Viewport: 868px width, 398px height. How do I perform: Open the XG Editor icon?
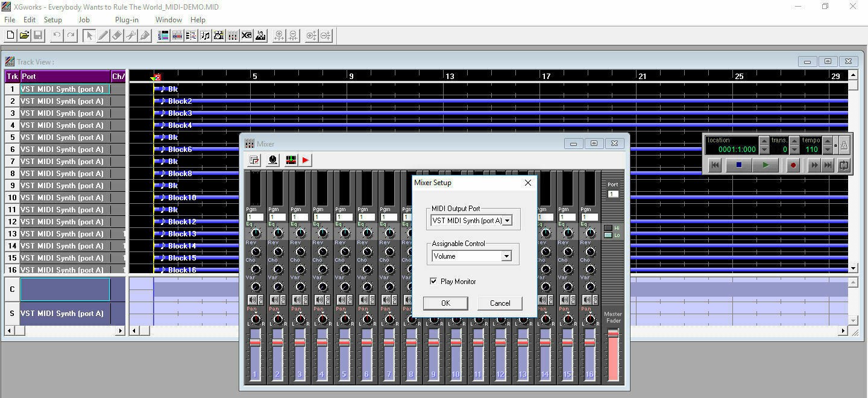[x=247, y=36]
